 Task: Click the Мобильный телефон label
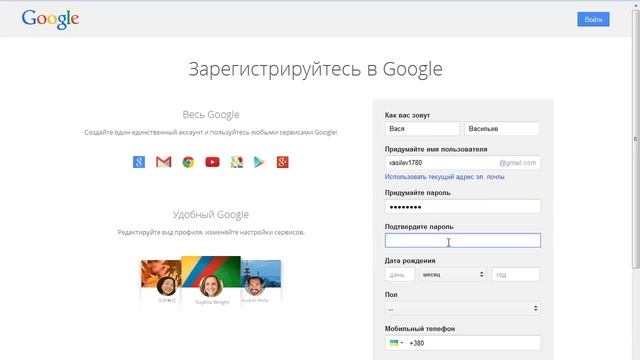(x=420, y=329)
